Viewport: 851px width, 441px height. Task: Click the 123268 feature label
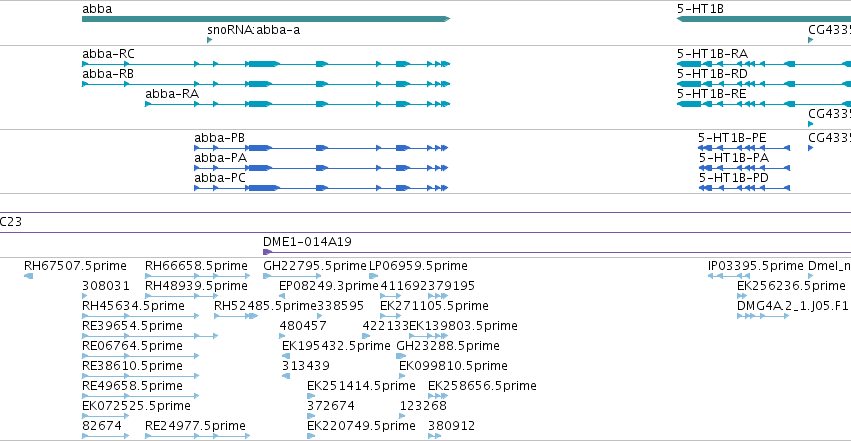click(423, 406)
